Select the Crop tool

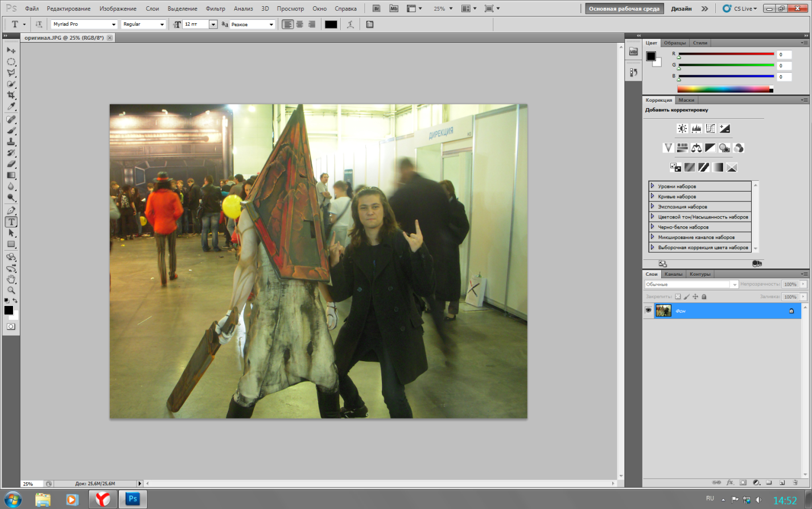(x=11, y=95)
